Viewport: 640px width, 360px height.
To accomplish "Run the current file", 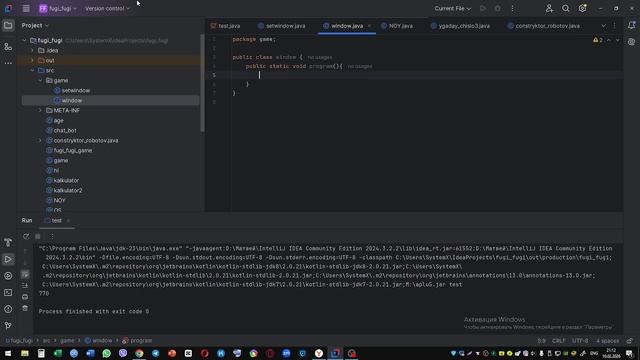I will coord(483,8).
